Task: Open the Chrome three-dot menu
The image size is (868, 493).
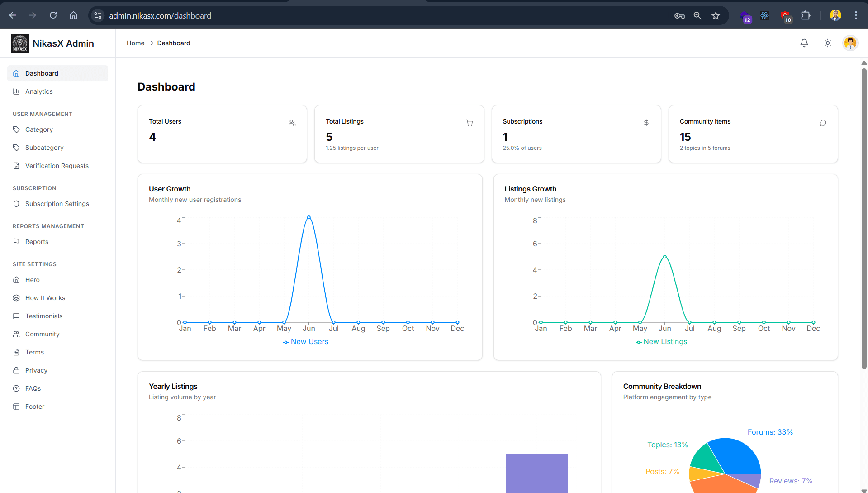Action: coord(856,15)
